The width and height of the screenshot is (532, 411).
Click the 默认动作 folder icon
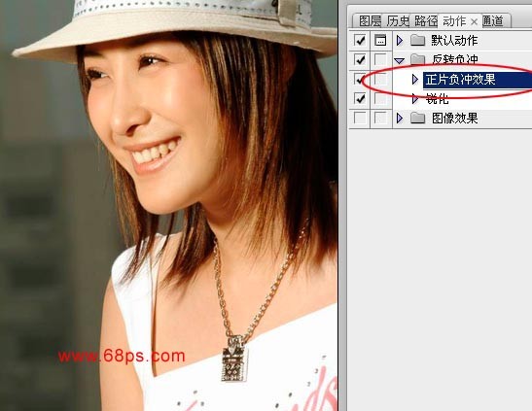tap(417, 40)
